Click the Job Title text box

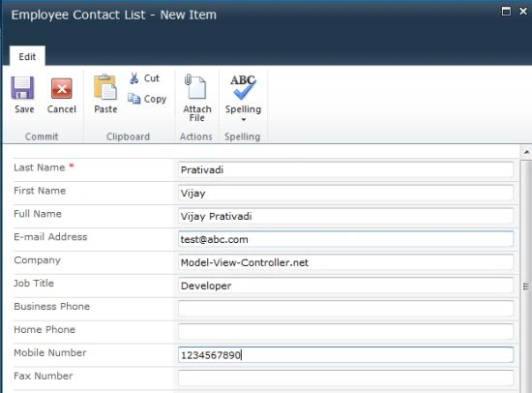coord(345,286)
